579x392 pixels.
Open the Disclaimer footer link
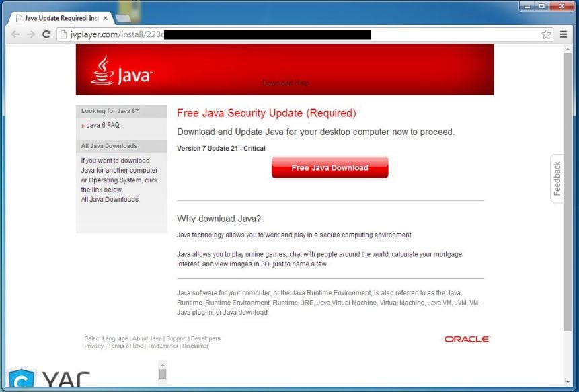coord(195,346)
